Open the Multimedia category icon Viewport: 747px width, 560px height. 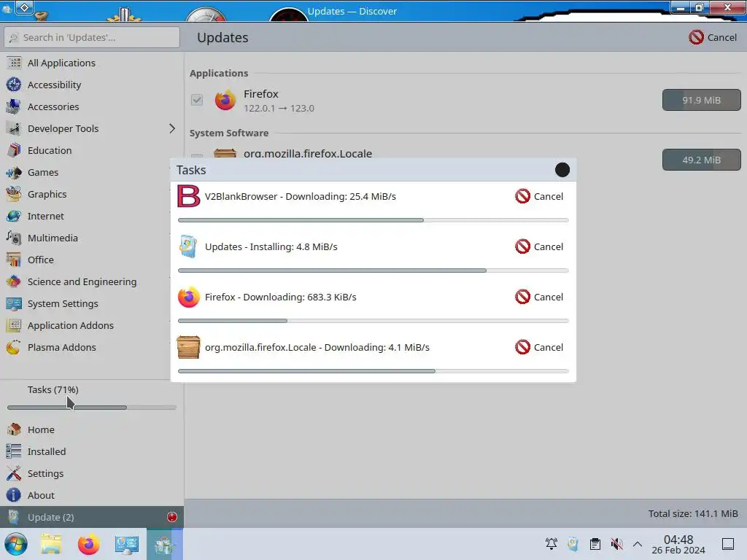tap(14, 238)
